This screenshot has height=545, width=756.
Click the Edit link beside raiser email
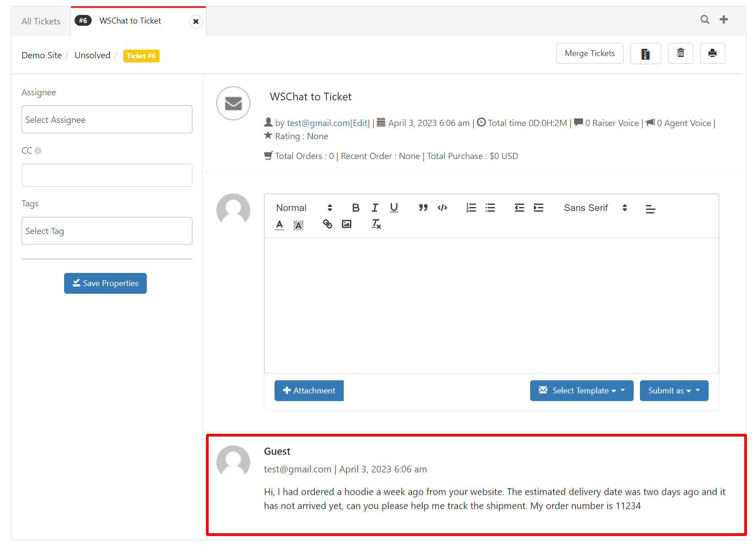pyautogui.click(x=360, y=123)
